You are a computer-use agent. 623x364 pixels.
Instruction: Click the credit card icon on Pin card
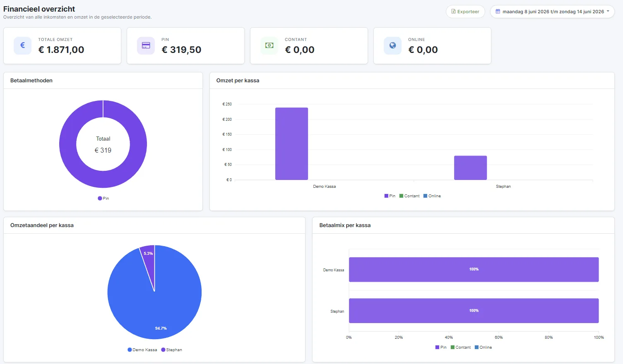click(x=146, y=45)
